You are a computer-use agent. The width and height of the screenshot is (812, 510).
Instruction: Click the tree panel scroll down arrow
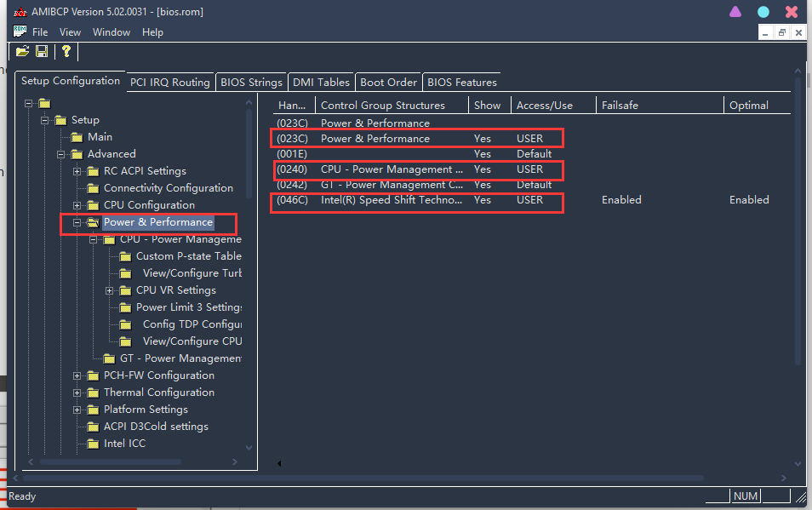pyautogui.click(x=249, y=448)
